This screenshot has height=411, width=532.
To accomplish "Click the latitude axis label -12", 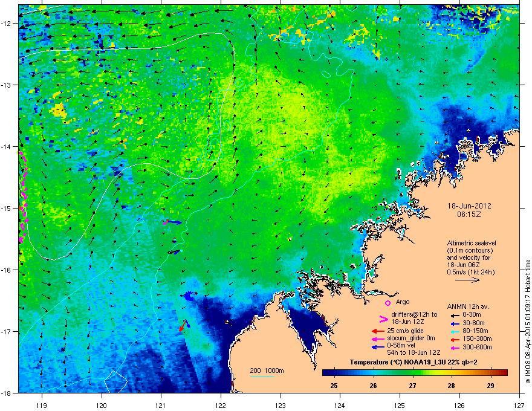I will coord(6,24).
